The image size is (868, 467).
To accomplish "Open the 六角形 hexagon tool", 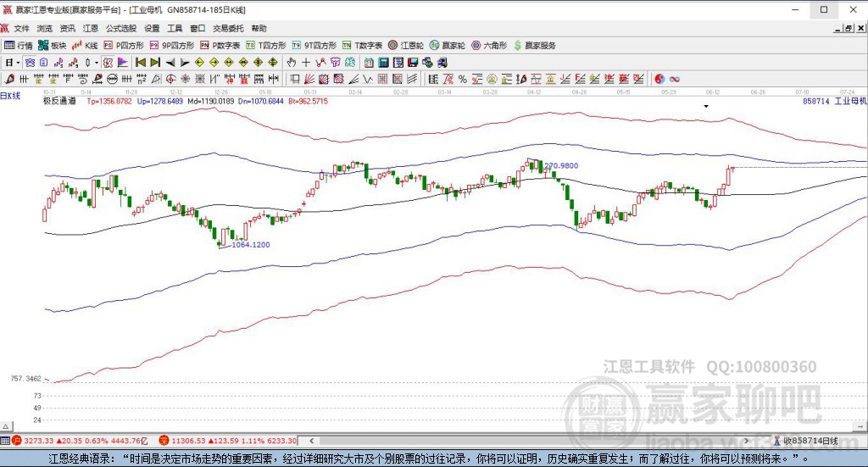I will (x=489, y=46).
